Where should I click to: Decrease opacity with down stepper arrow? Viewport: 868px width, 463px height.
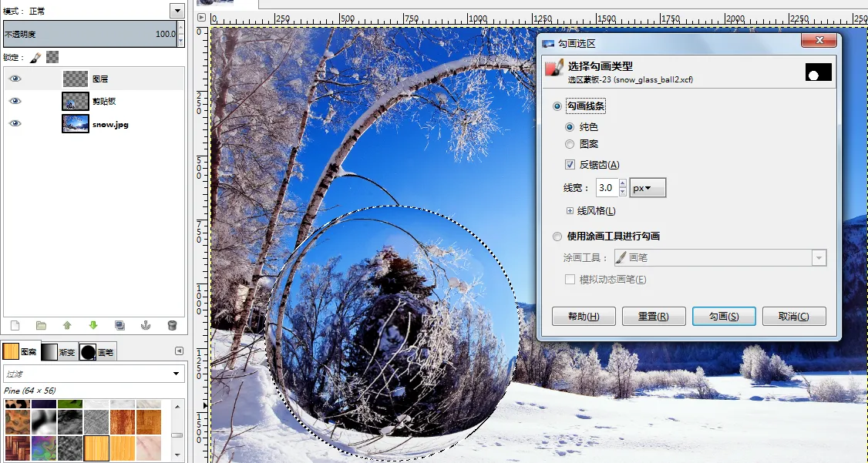click(181, 40)
